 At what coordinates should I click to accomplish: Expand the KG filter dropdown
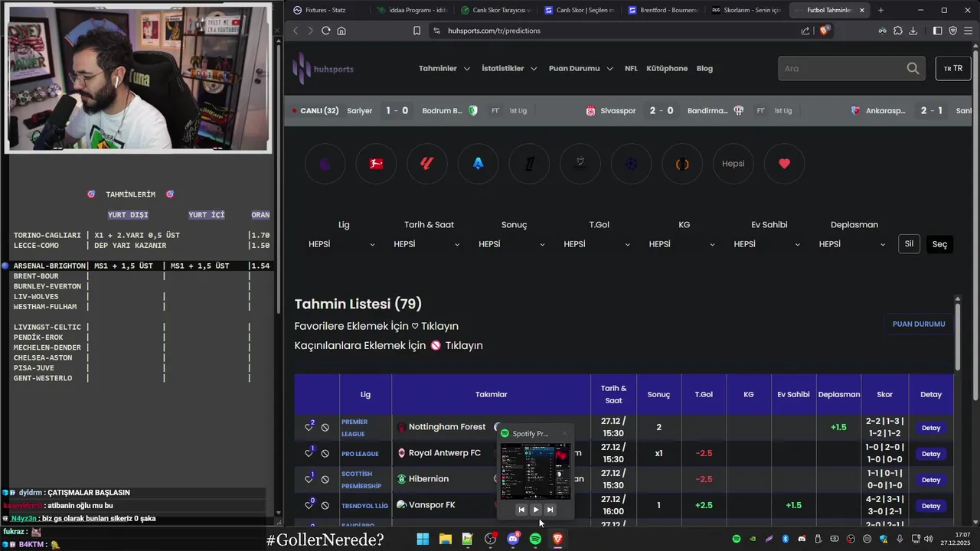(x=682, y=244)
